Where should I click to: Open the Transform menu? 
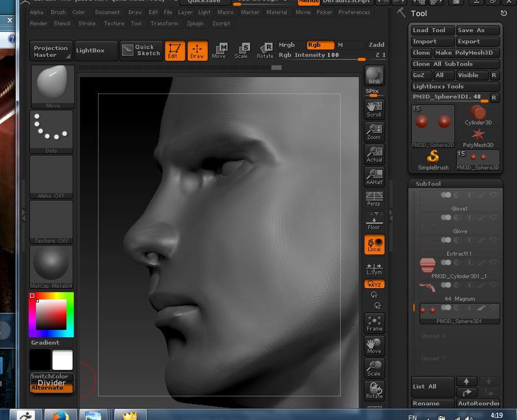(x=164, y=24)
